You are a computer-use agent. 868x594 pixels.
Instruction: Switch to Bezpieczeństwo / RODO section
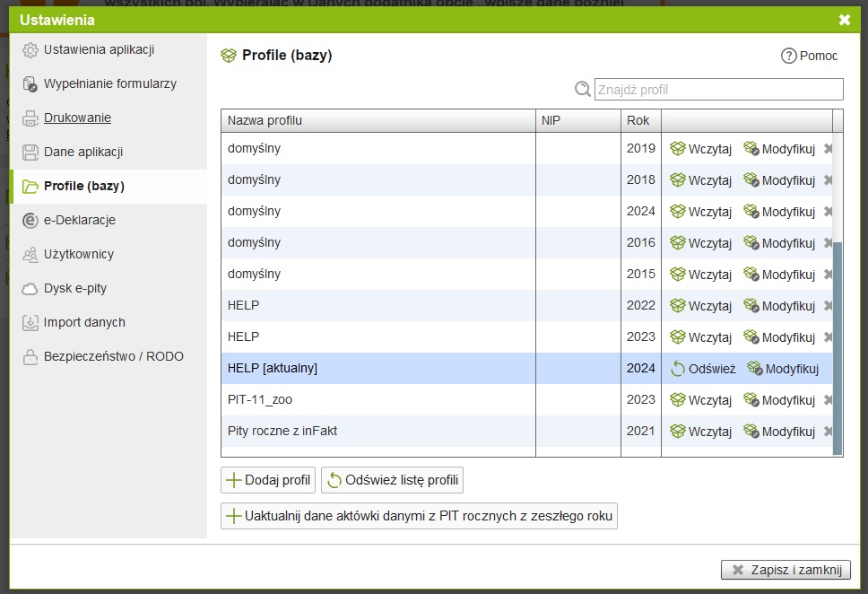pyautogui.click(x=113, y=356)
